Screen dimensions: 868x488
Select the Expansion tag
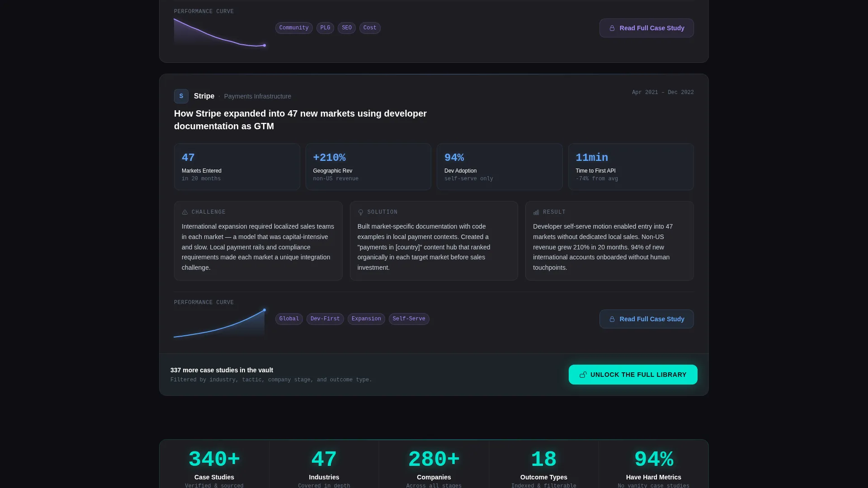click(366, 319)
